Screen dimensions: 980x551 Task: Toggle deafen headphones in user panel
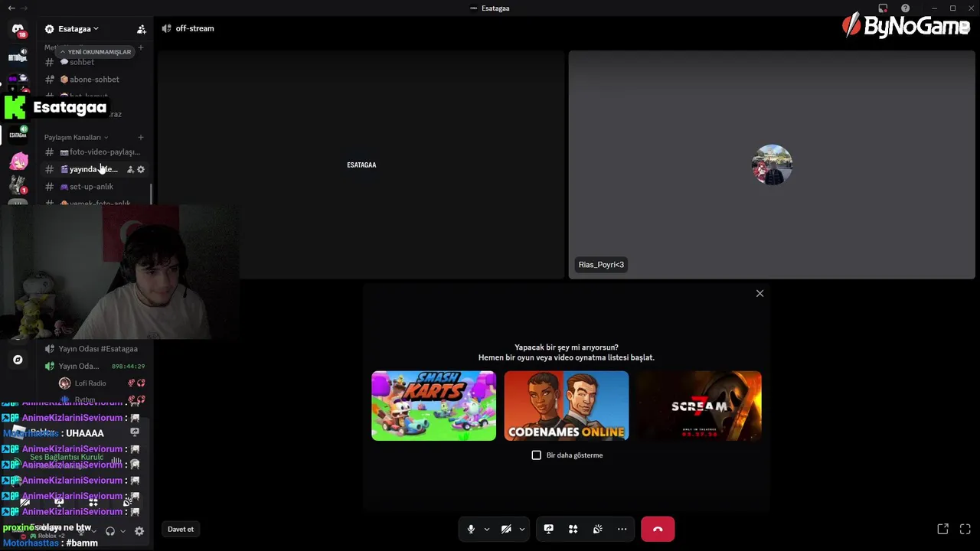click(110, 531)
